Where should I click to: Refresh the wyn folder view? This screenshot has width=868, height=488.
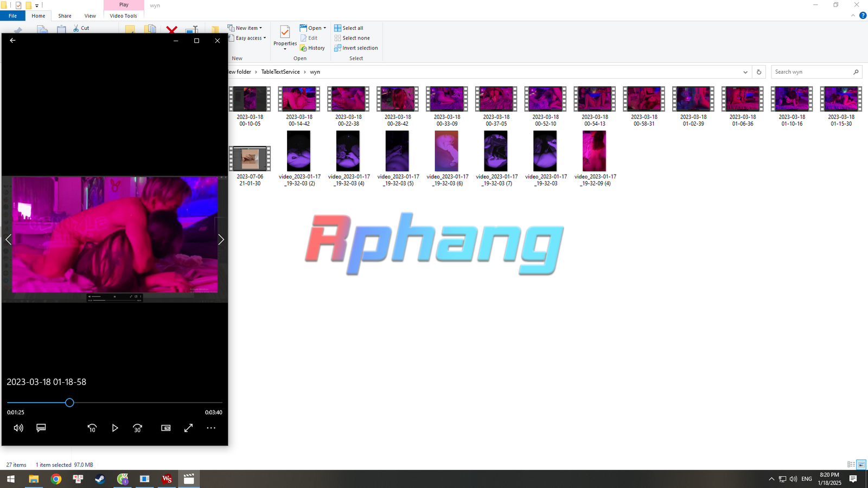pos(759,72)
